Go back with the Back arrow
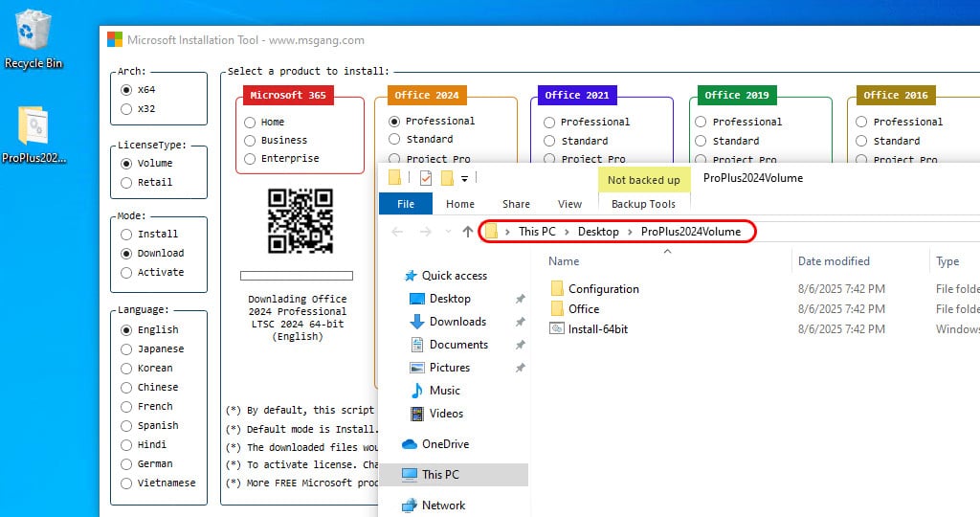 coord(397,232)
